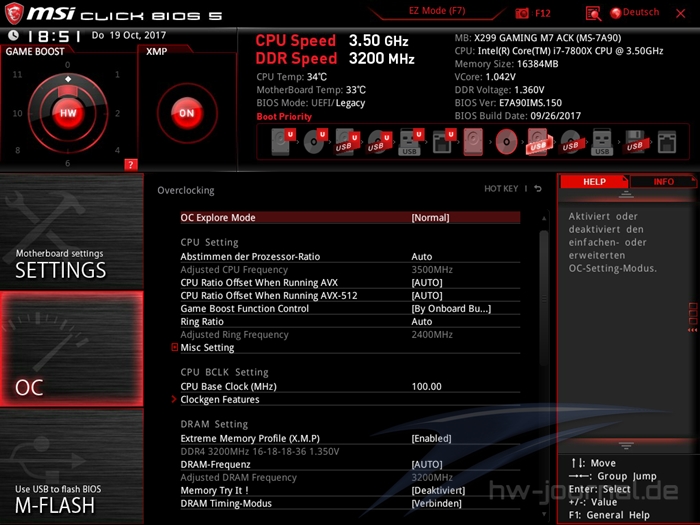Edit the Ring Ratio Auto field
The height and width of the screenshot is (525, 700).
[x=421, y=321]
